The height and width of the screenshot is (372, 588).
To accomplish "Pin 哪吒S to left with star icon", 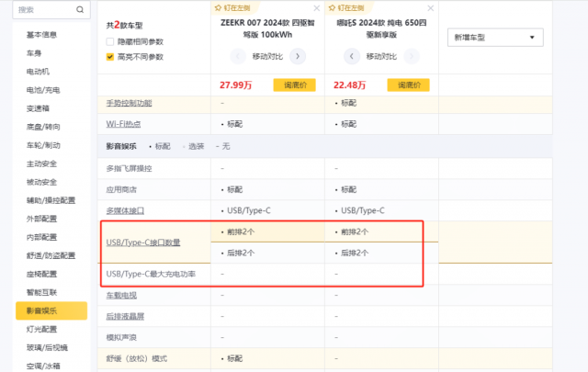I will click(332, 8).
